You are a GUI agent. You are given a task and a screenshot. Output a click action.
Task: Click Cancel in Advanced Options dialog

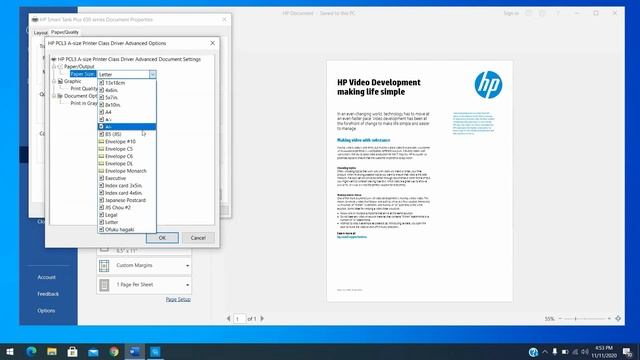pos(198,238)
